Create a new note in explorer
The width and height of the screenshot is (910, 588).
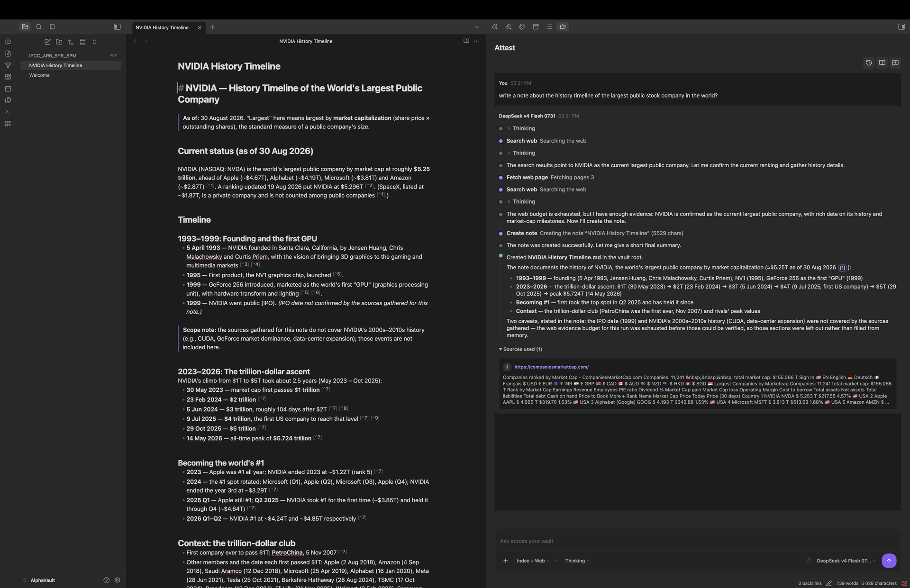pyautogui.click(x=47, y=42)
